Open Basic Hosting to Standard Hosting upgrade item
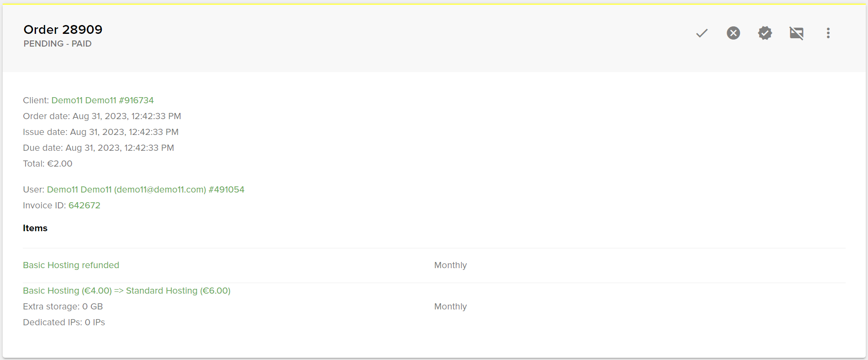The image size is (868, 360). (x=126, y=291)
